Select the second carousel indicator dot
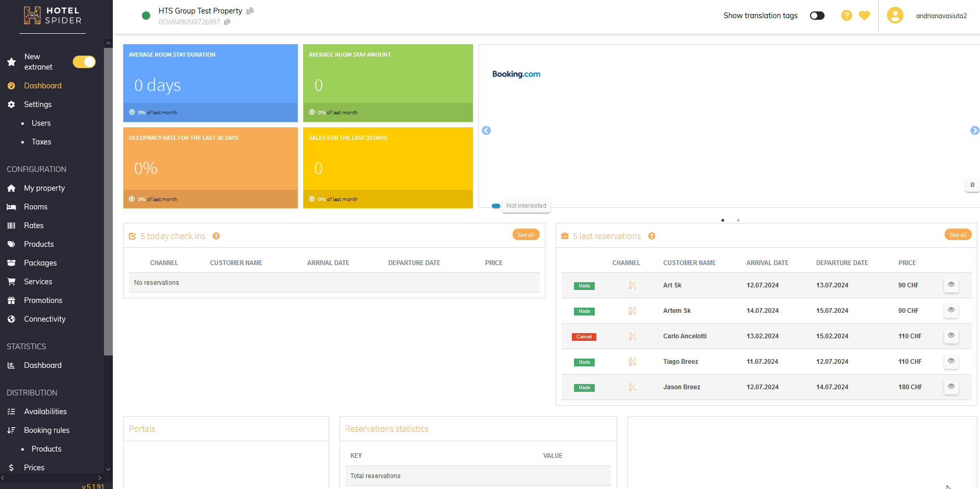The height and width of the screenshot is (489, 980). 738,220
